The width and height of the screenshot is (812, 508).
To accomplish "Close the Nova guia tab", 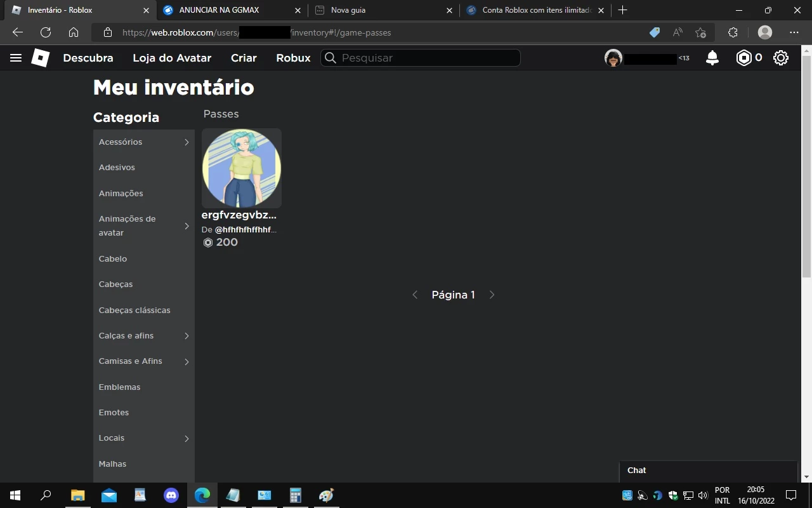I will coord(449,10).
